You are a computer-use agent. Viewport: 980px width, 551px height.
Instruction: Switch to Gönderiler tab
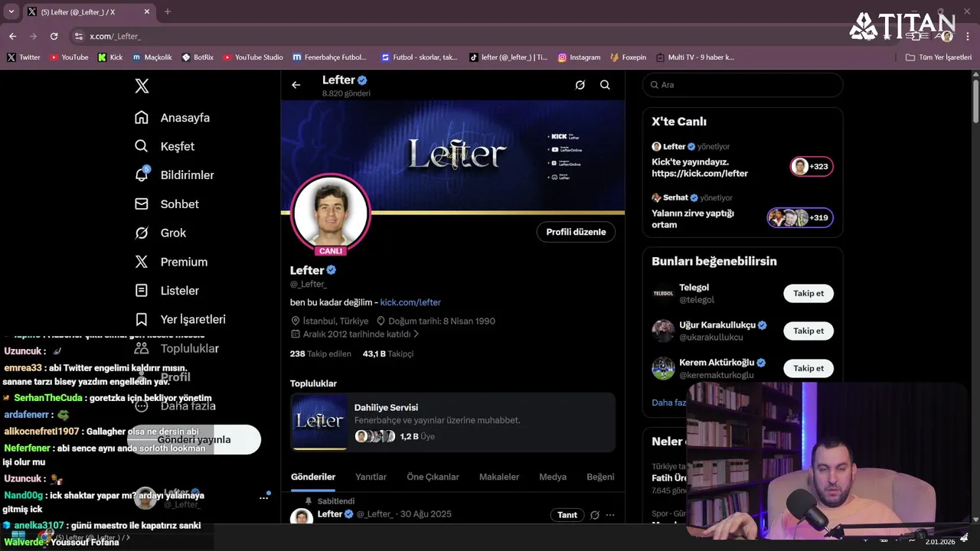coord(313,477)
